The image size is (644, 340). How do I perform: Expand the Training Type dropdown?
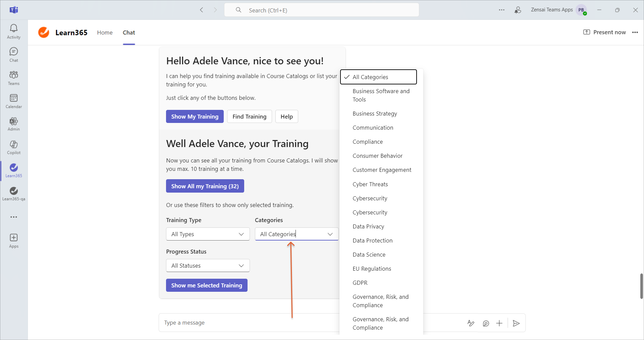tap(208, 234)
